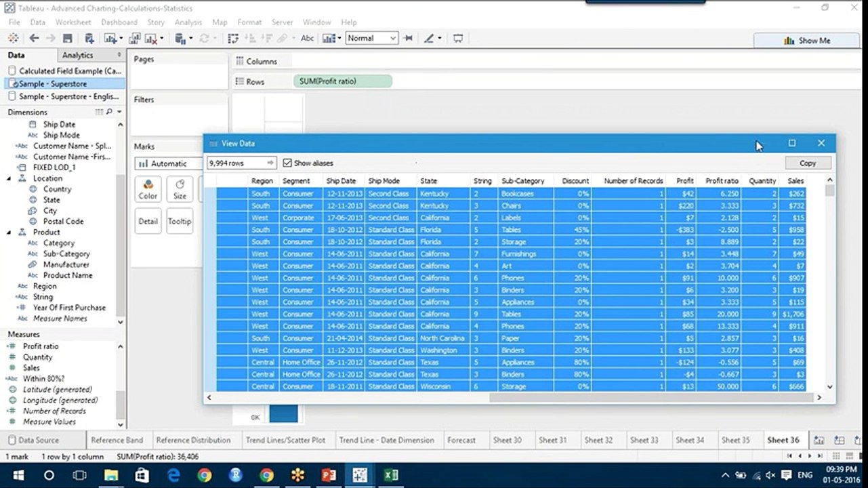Click the search magnifier in Dimensions header
The image size is (868, 488).
(x=109, y=112)
